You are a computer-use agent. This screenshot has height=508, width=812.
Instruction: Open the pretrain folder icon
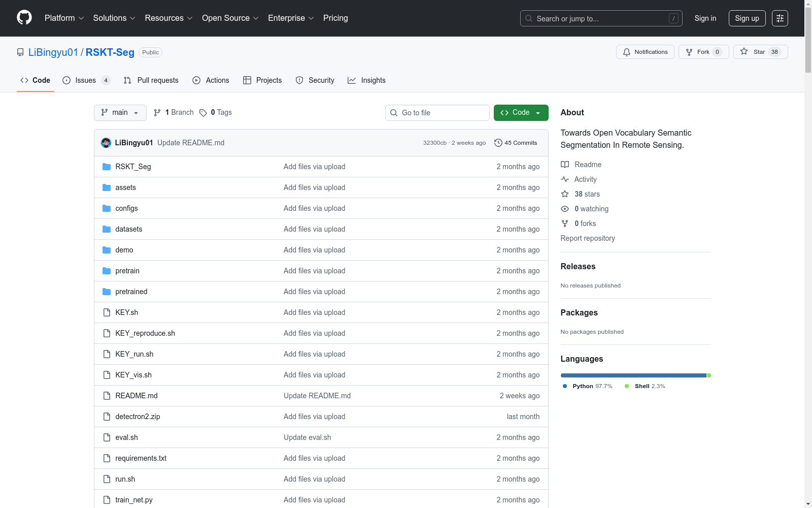point(107,271)
